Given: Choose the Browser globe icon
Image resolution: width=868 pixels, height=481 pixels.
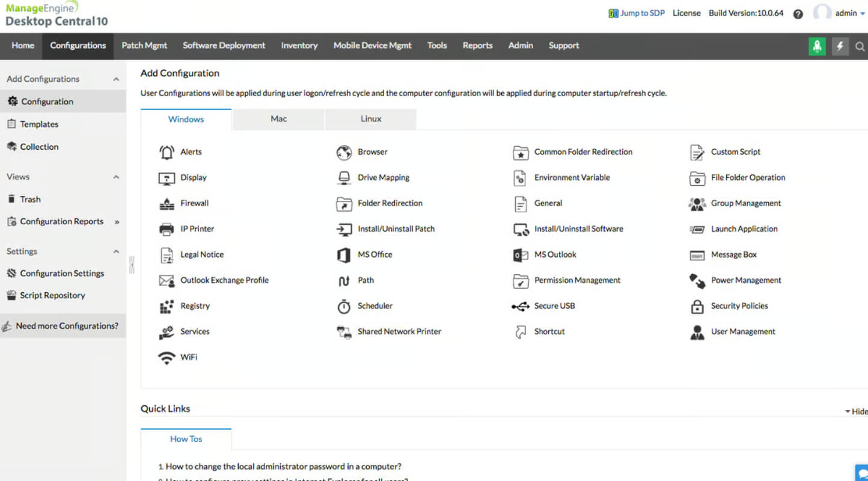Looking at the screenshot, I should (x=344, y=152).
